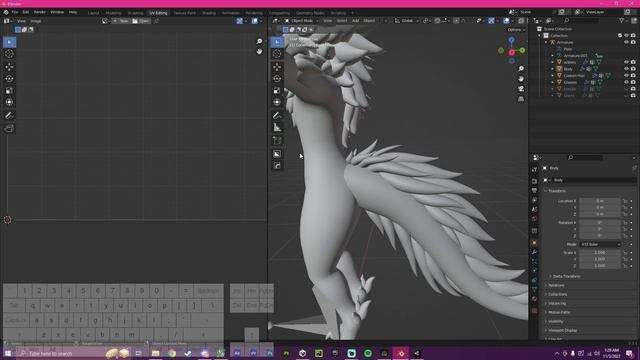
Task: Select the Rotate tool in 3D viewport toolbar
Action: (x=277, y=78)
